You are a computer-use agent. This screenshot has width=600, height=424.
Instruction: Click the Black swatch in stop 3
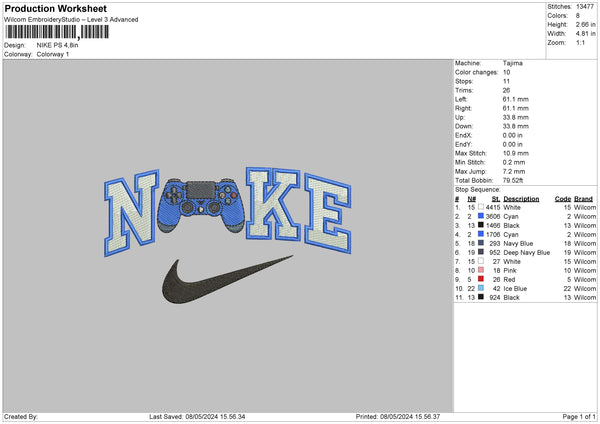(x=481, y=225)
